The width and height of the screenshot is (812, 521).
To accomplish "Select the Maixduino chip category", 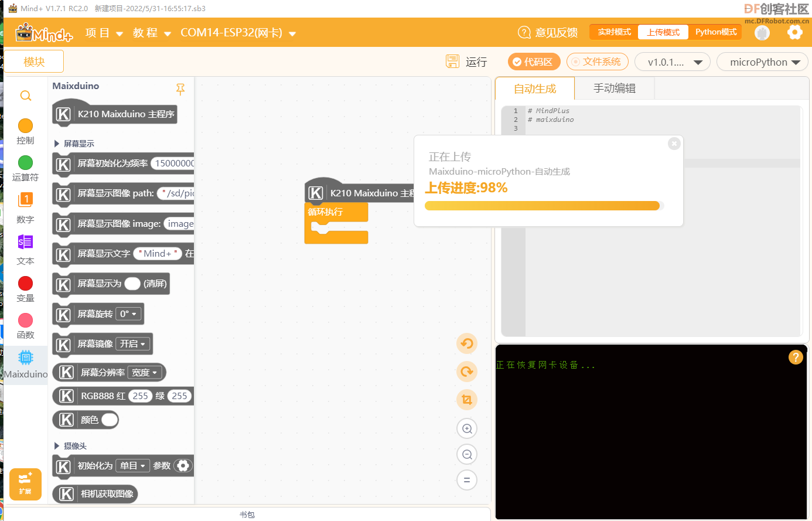I will (x=25, y=357).
